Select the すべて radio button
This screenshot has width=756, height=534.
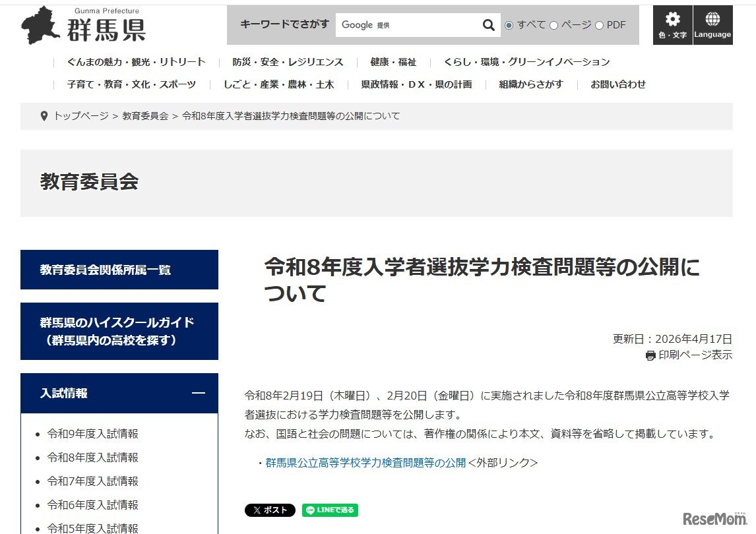[x=508, y=24]
